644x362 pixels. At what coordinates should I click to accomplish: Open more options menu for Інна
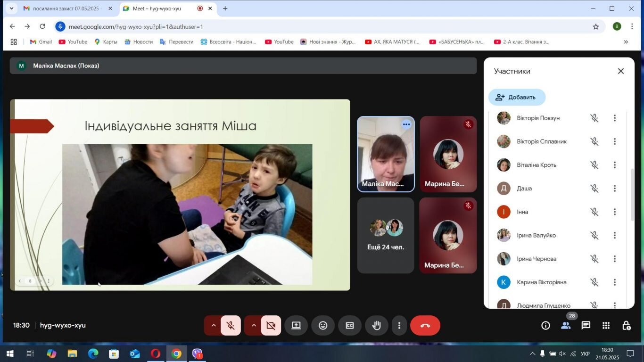tap(615, 212)
